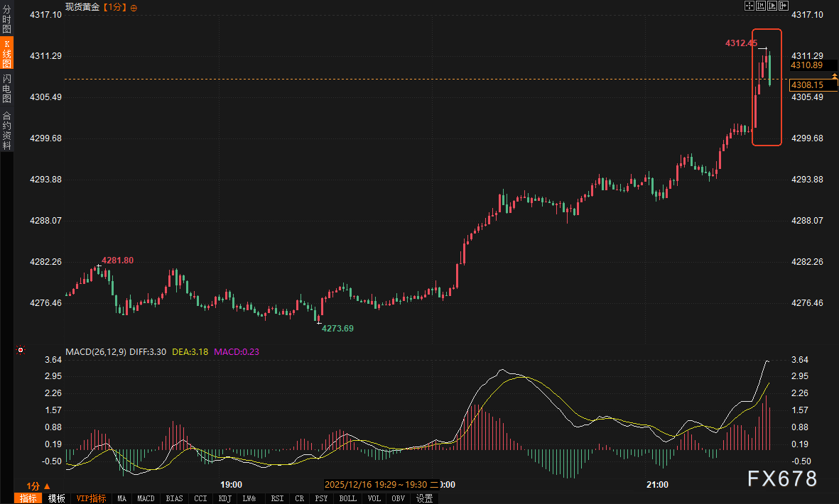839x504 pixels.
Task: Open indicator 设置 settings
Action: coord(424,498)
